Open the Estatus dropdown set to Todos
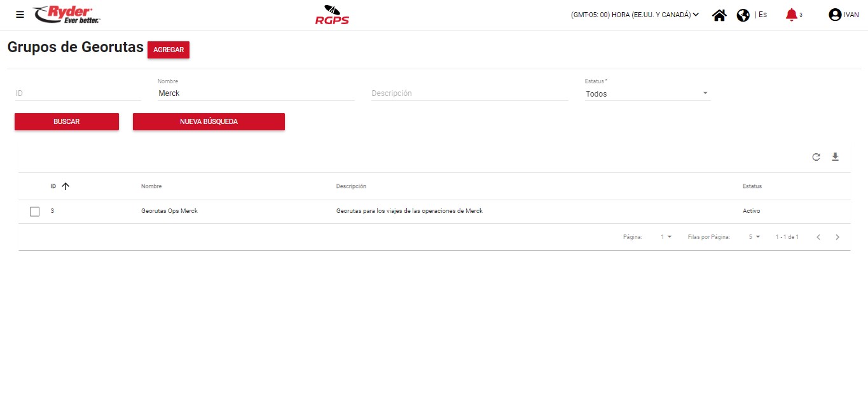Viewport: 868px width, 417px height. pos(647,93)
